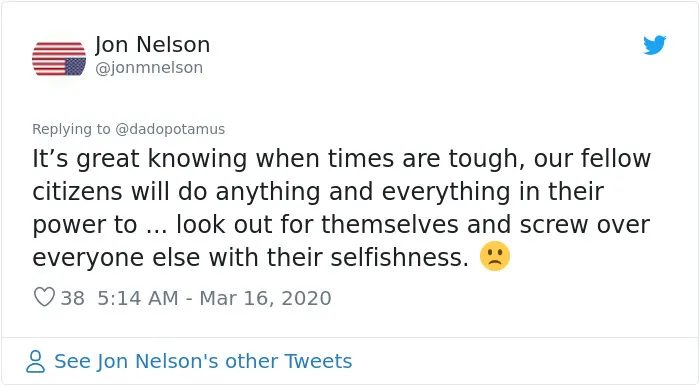700x386 pixels.
Task: Click the phrase 'screw over' in the tweet
Action: [x=585, y=224]
